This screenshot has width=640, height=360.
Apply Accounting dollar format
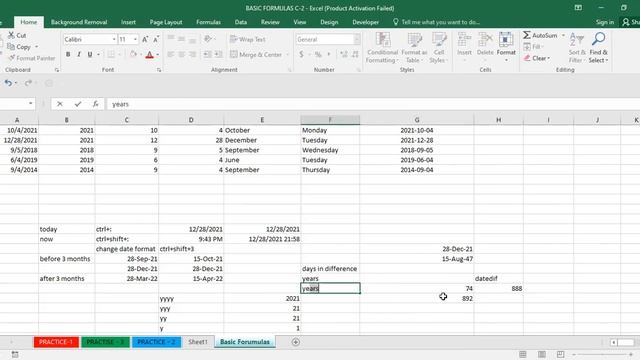point(301,54)
